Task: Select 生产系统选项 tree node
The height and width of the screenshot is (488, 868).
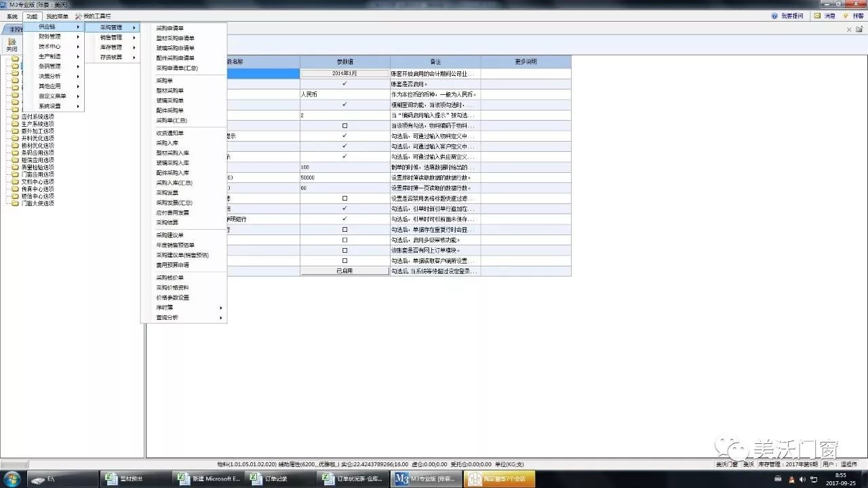Action: click(37, 124)
